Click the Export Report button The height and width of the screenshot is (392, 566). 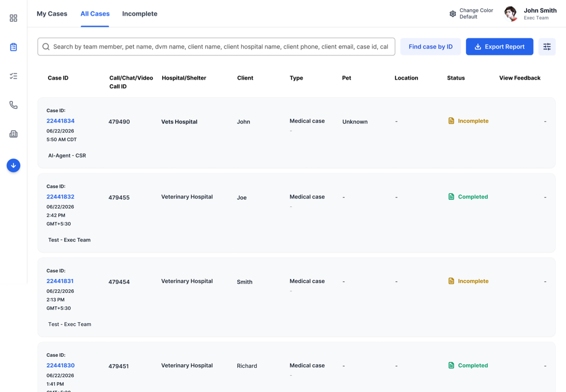(x=500, y=46)
